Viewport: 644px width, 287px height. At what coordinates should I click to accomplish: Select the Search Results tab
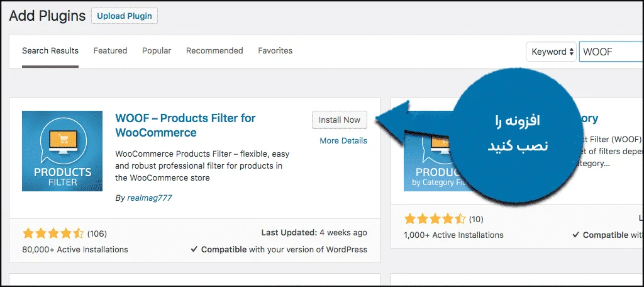click(x=50, y=50)
